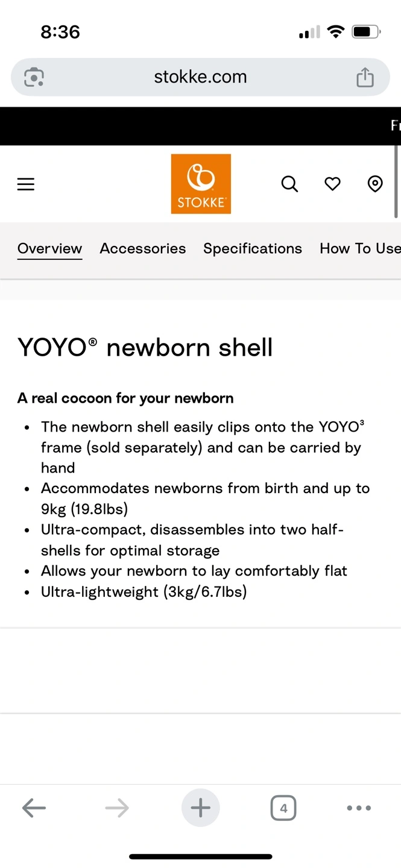This screenshot has height=868, width=401.
Task: Tap the YOYO newborn shell heading
Action: [145, 347]
